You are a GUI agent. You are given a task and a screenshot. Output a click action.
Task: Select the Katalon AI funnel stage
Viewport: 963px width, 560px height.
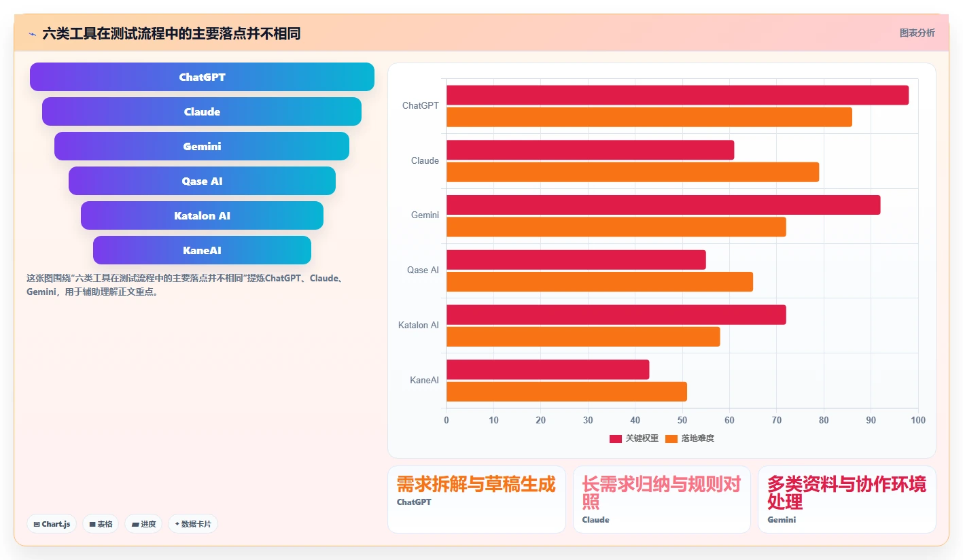tap(202, 215)
